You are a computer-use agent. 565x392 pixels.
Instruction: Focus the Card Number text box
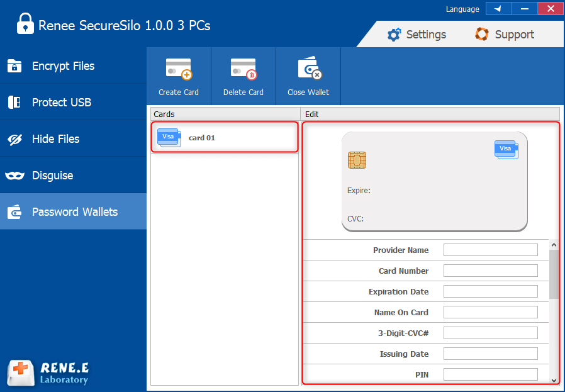coord(490,271)
